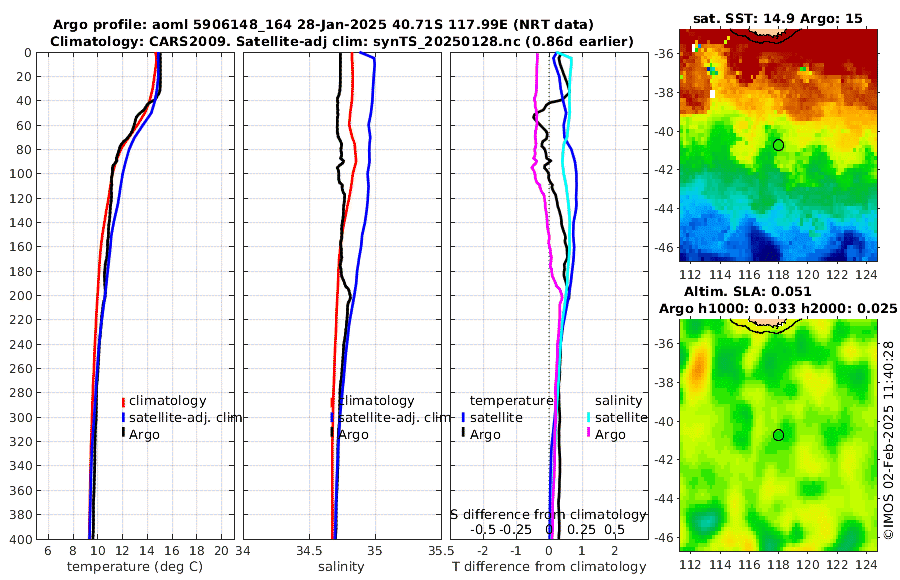The height and width of the screenshot is (580, 900).
Task: Click the orange warm anomaly blob on SLA map
Action: [x=697, y=368]
